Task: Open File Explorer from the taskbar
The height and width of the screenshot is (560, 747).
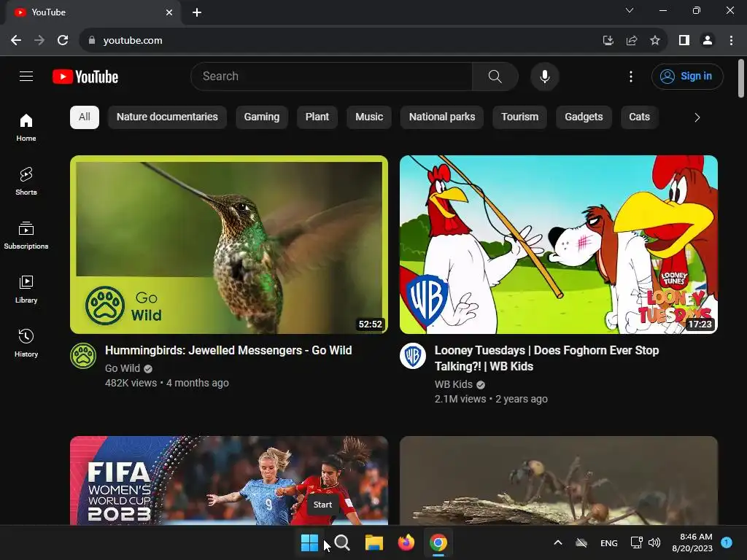Action: pos(374,542)
